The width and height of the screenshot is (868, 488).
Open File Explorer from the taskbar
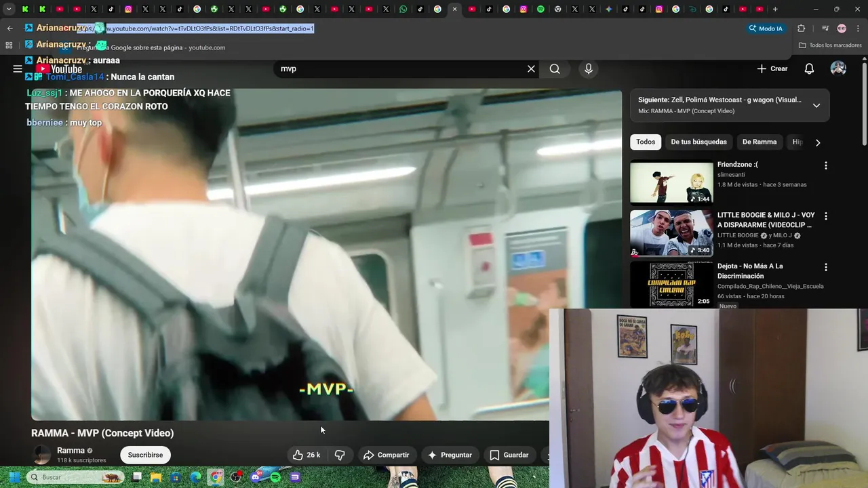[156, 477]
